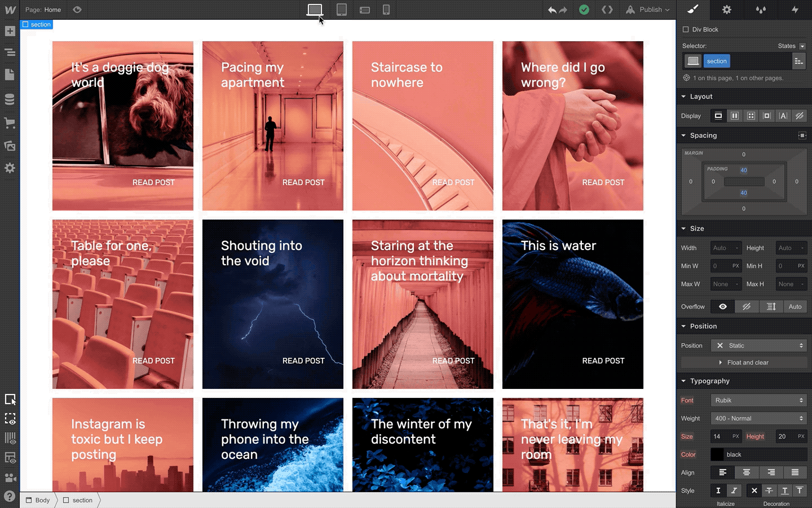Image resolution: width=812 pixels, height=508 pixels.
Task: Set overflow to Hidden
Action: (747, 306)
